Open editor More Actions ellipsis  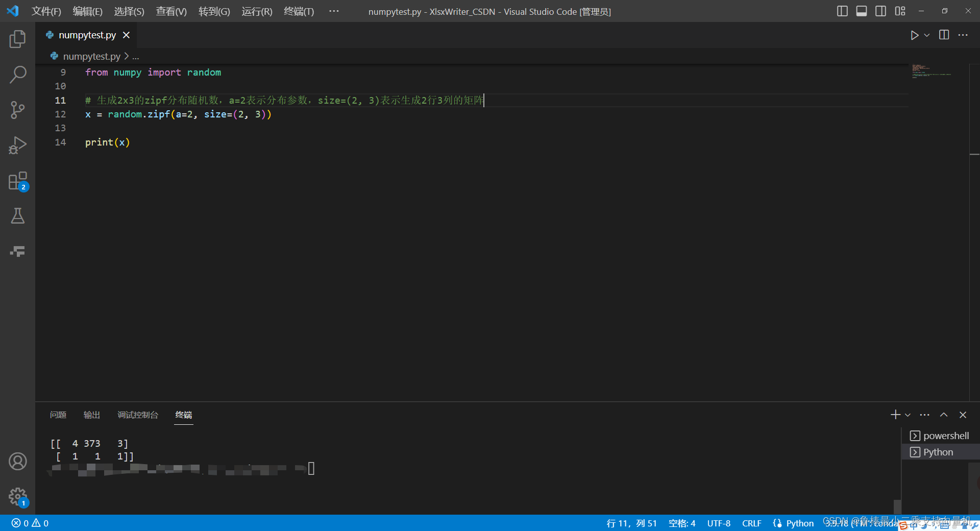[x=963, y=35]
